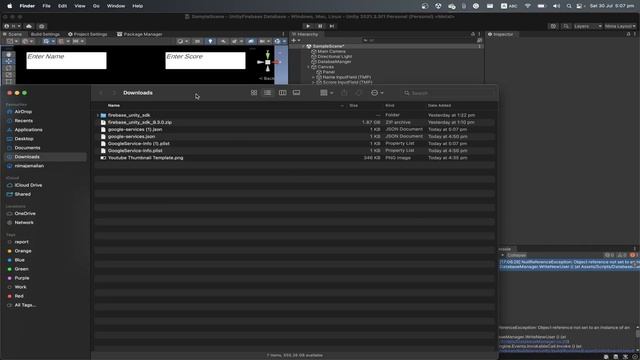640x360 pixels.
Task: Click the Finder tags icon
Action: click(x=358, y=93)
